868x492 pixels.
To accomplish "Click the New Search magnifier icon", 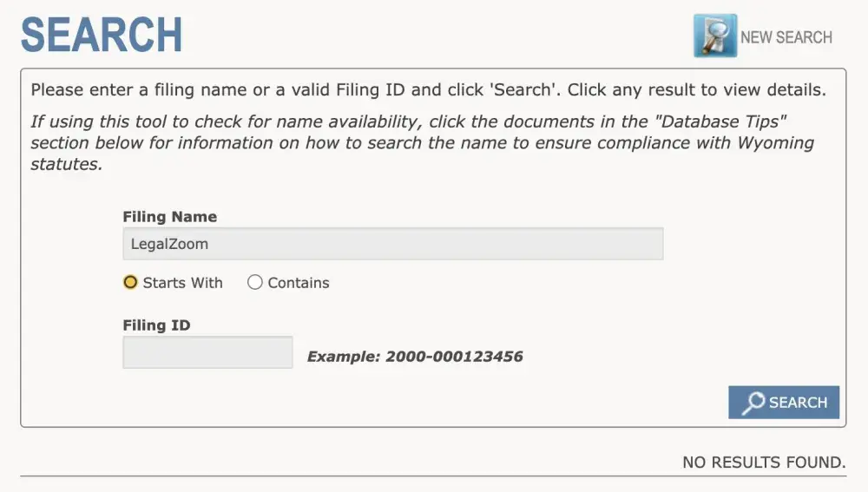I will [714, 36].
